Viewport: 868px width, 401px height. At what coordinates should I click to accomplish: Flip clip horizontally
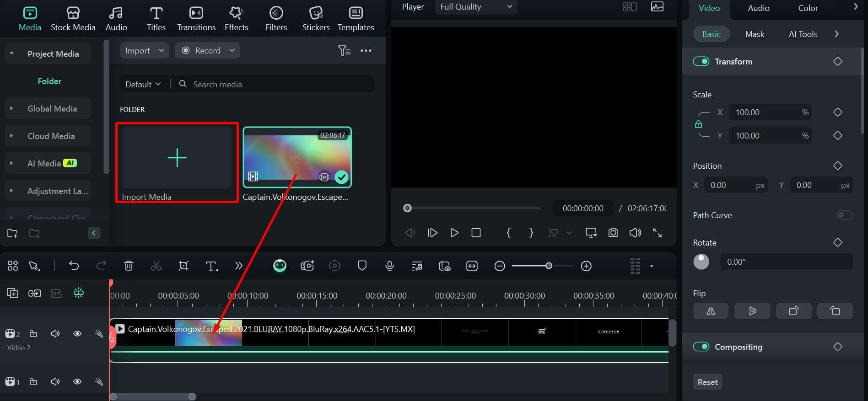coord(711,311)
